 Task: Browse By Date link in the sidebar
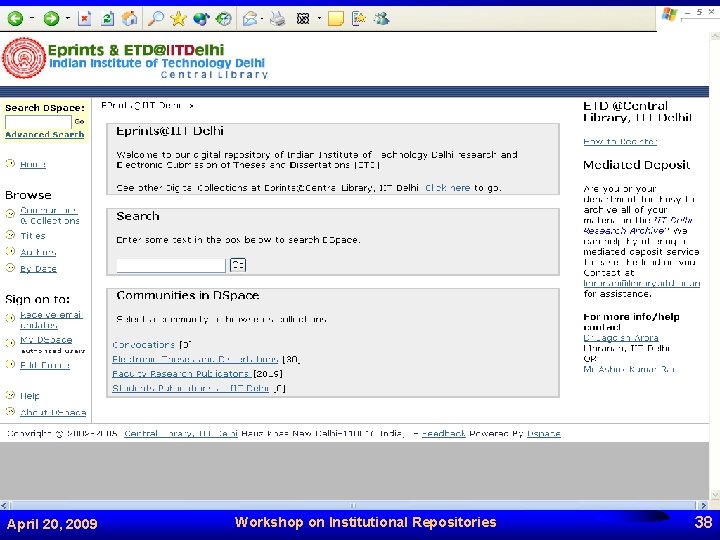pyautogui.click(x=38, y=269)
